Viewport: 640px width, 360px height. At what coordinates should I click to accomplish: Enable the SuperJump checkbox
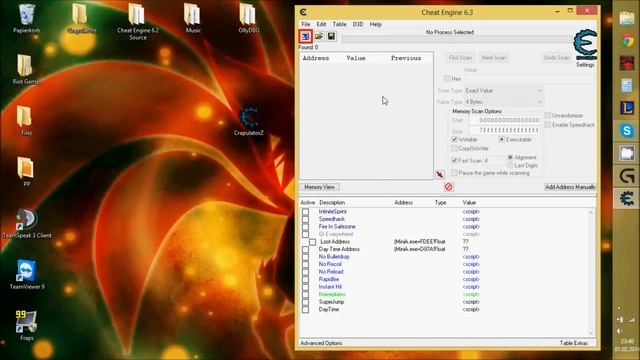[305, 302]
